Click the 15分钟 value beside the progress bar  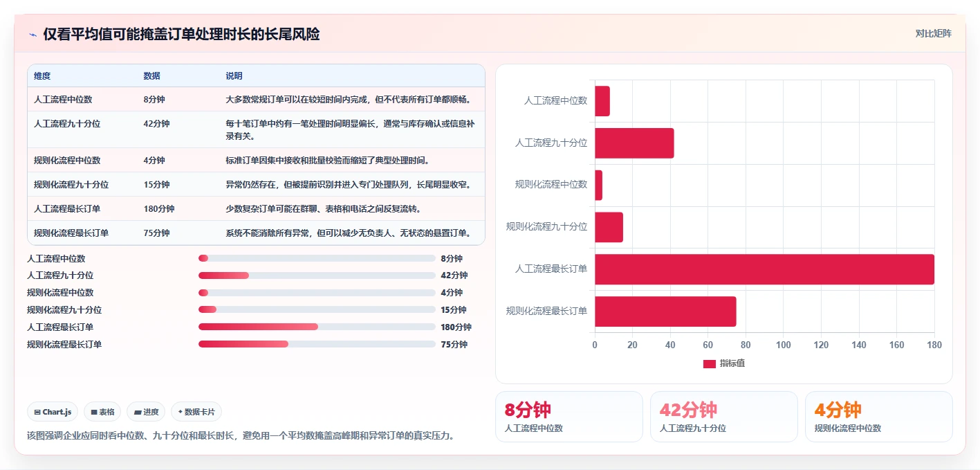tap(454, 310)
